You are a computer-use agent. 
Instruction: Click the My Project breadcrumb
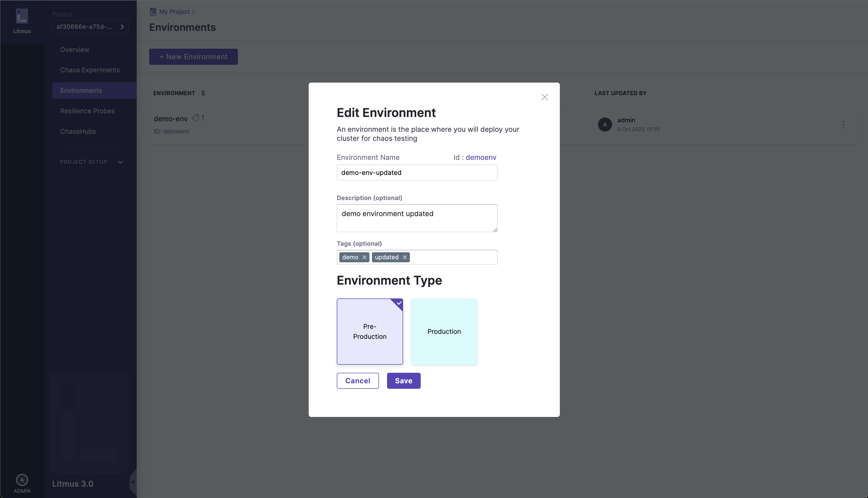pos(174,12)
